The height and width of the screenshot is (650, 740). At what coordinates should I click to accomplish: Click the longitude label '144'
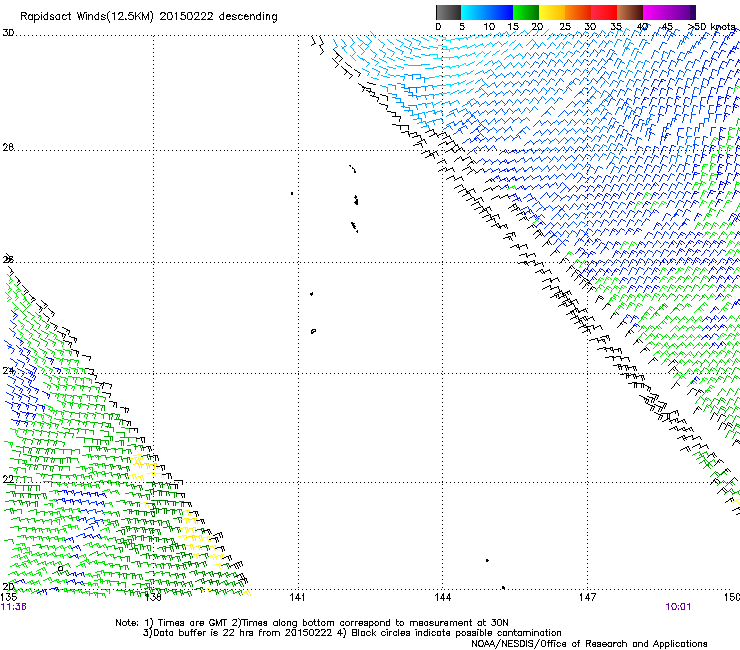(443, 597)
